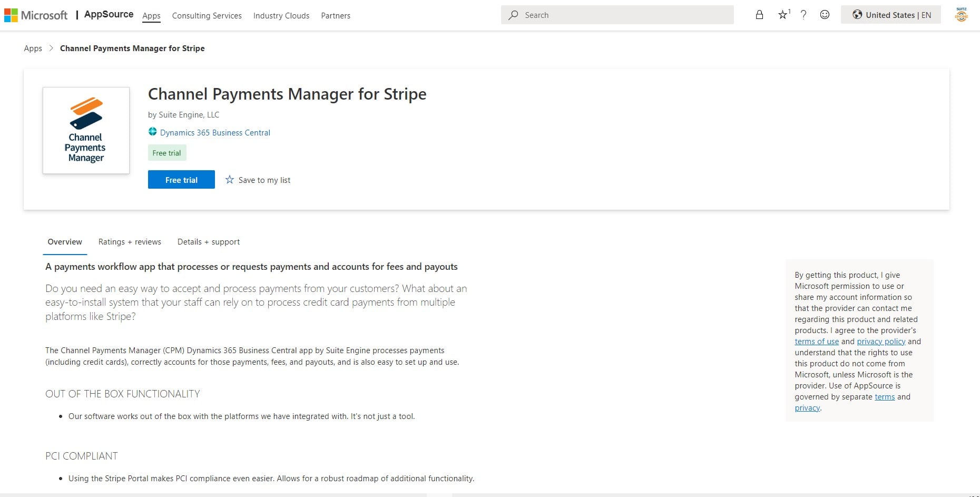Open Consulting Services menu
Screen dimensions: 980x497
tap(207, 16)
